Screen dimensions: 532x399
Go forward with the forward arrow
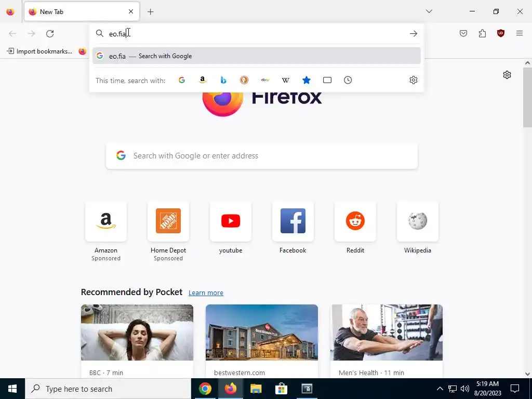[31, 34]
